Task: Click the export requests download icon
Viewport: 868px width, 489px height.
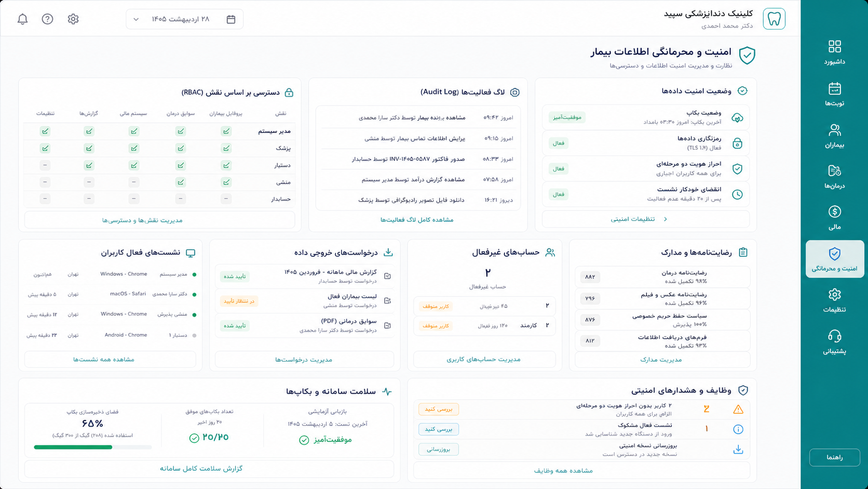Action: click(x=388, y=253)
